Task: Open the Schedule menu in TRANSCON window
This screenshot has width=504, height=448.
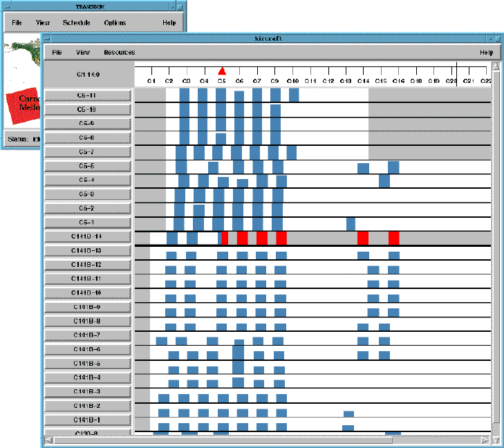Action: [76, 23]
